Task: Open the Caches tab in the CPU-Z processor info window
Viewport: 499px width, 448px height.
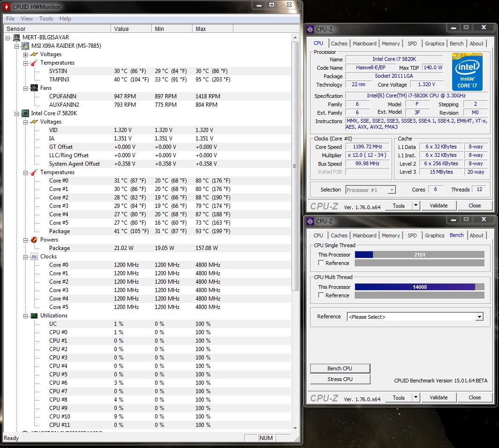Action: 339,44
